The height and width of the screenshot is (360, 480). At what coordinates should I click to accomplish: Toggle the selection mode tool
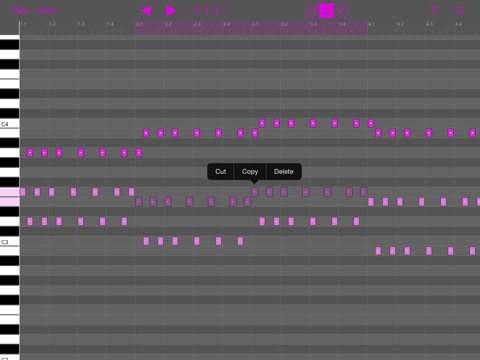coord(326,11)
